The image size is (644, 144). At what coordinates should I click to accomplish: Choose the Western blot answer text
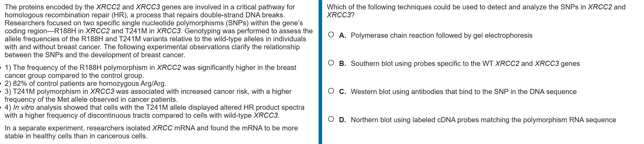[463, 92]
